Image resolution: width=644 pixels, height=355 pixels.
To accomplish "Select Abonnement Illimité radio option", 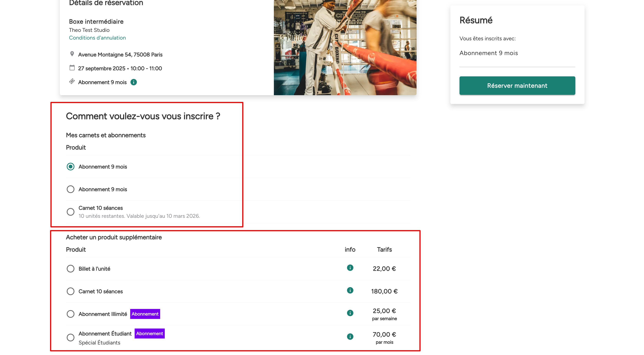I will (71, 314).
